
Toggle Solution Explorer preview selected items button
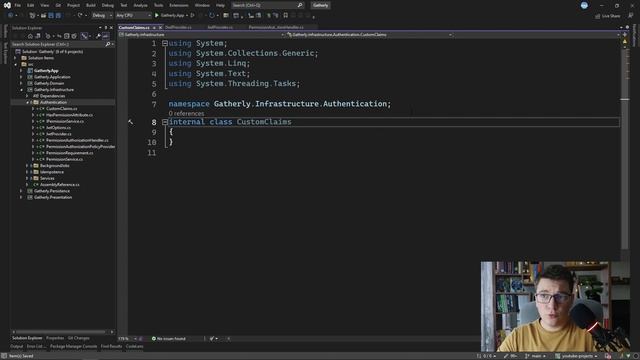click(106, 36)
